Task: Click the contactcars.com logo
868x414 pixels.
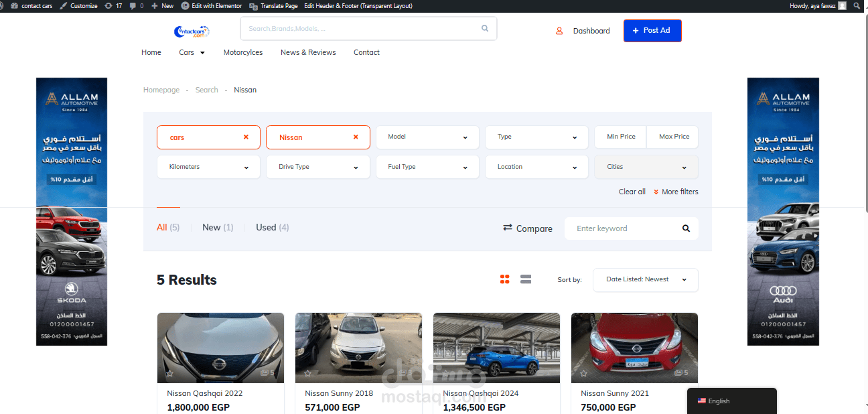Action: coord(192,31)
